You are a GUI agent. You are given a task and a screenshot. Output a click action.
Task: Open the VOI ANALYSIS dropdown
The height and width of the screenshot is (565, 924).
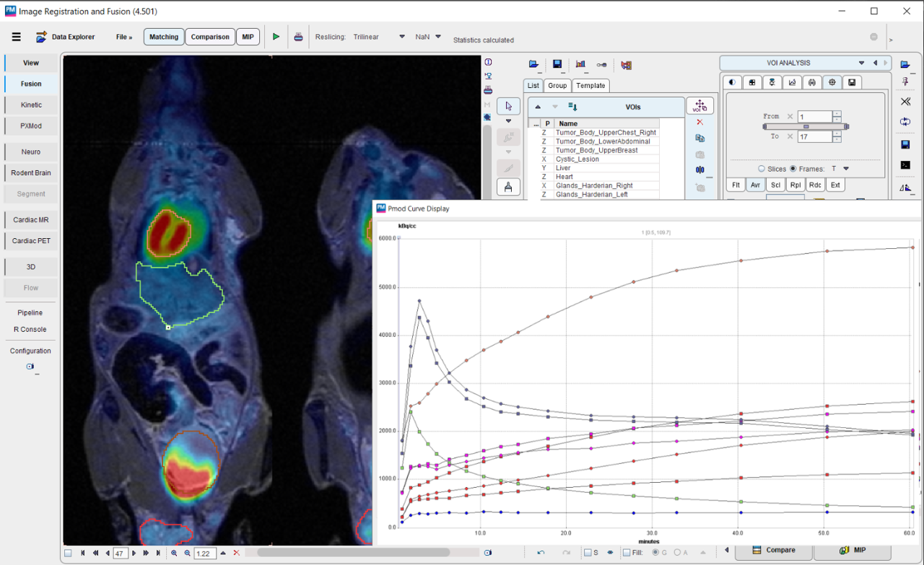[x=861, y=63]
